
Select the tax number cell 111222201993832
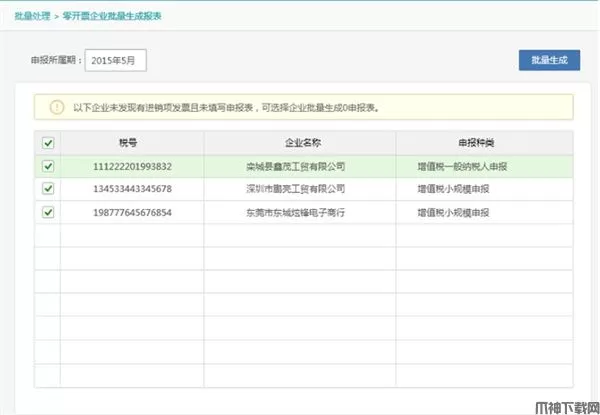(x=132, y=166)
